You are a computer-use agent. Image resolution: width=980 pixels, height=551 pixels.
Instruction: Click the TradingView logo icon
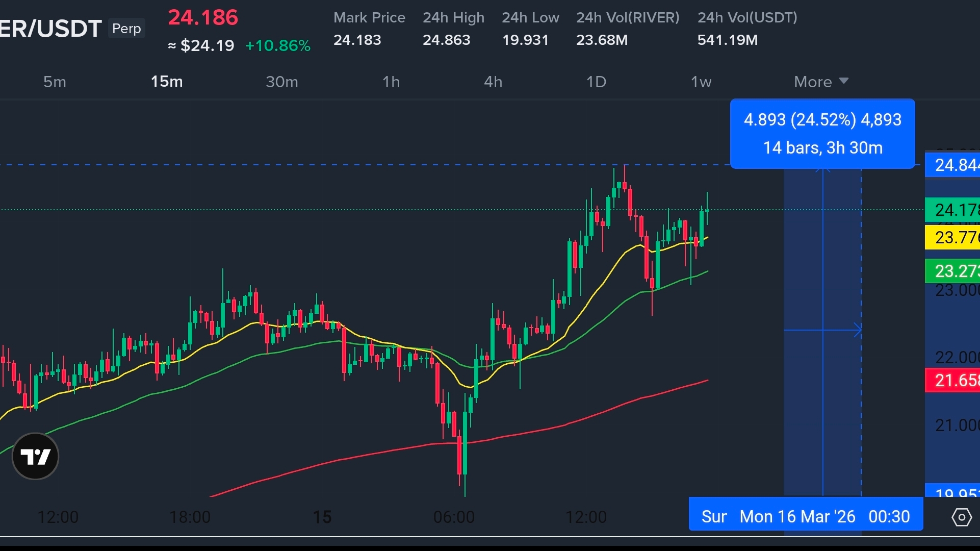(35, 456)
